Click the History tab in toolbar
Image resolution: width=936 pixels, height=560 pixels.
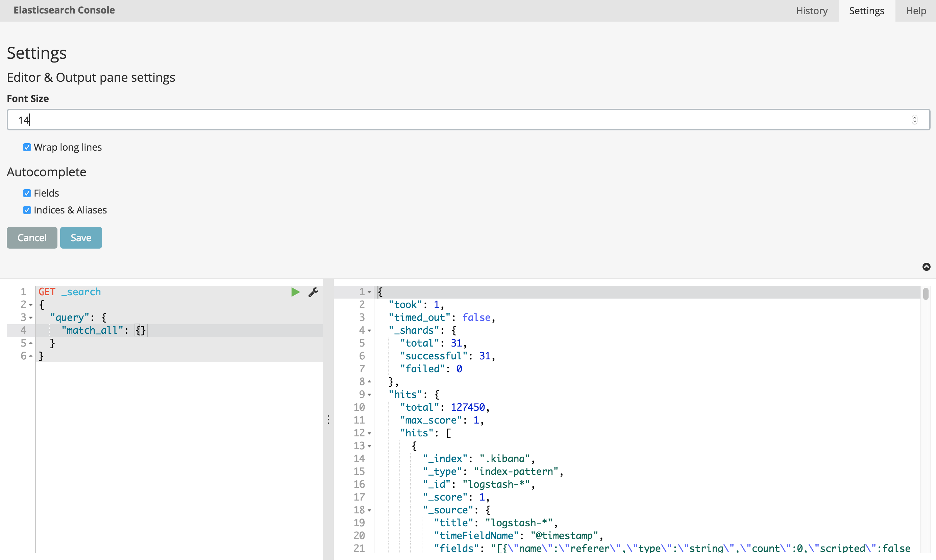point(811,9)
